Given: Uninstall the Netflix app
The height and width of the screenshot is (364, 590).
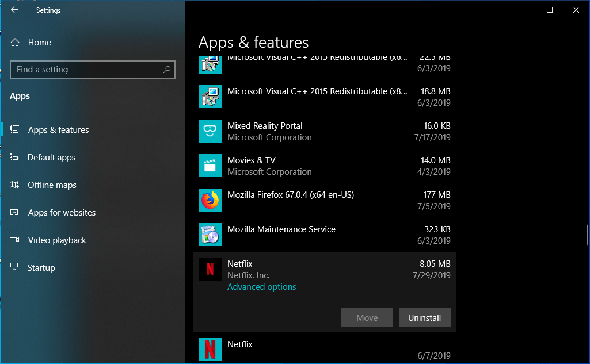Looking at the screenshot, I should point(424,317).
